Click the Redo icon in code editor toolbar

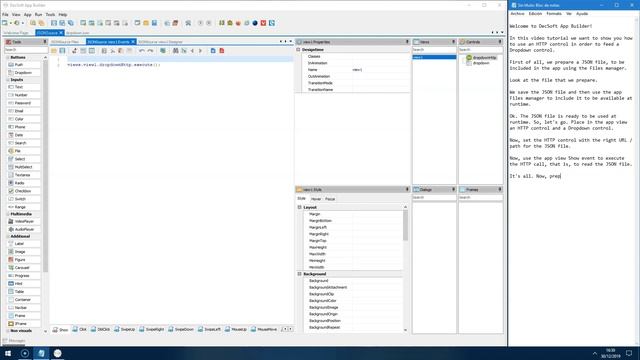(150, 51)
